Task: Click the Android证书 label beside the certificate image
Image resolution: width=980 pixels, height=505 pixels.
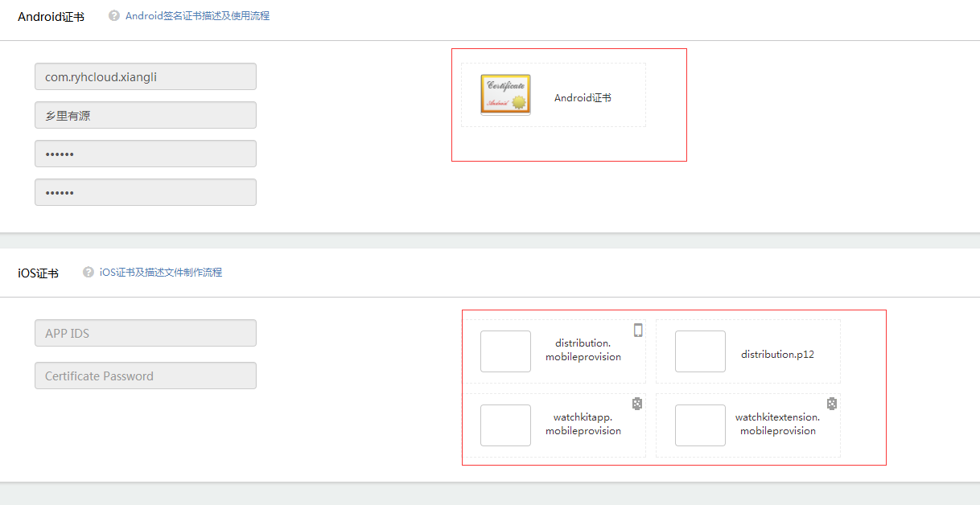Action: coord(583,98)
